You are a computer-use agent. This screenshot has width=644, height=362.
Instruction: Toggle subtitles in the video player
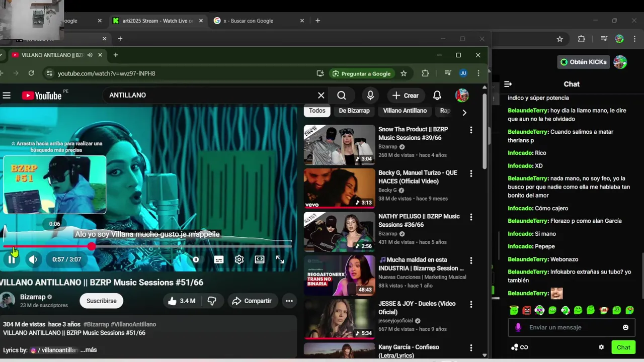click(x=219, y=259)
